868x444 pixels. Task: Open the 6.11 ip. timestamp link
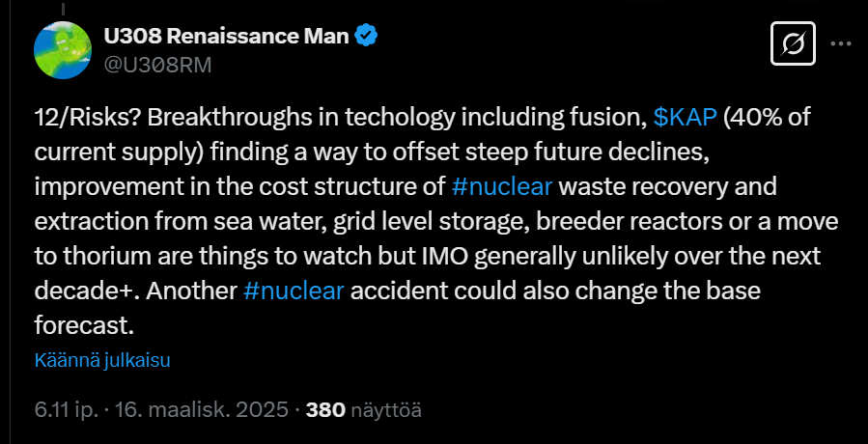[x=67, y=410]
